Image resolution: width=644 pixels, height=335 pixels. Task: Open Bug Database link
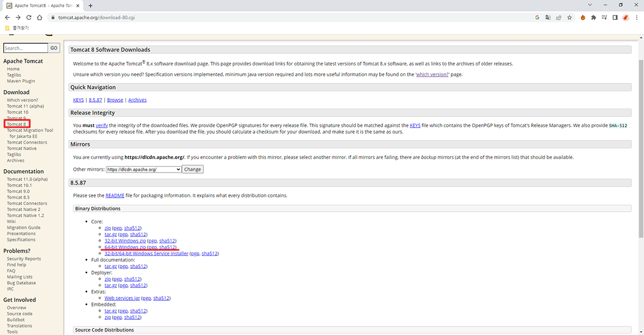click(x=21, y=283)
